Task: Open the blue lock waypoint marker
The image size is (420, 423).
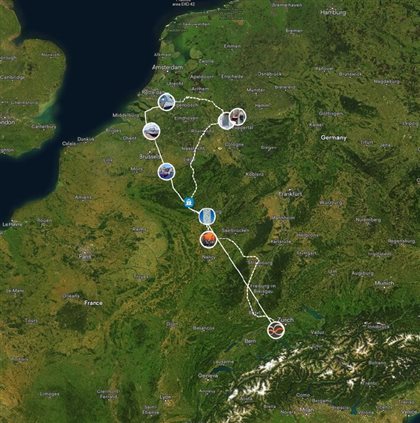Action: click(x=189, y=202)
